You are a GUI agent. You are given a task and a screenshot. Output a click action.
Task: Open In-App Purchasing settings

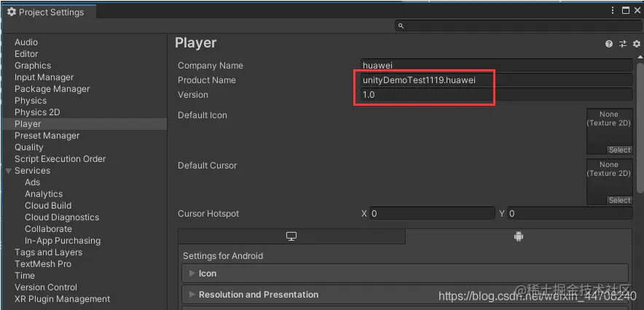click(x=63, y=241)
